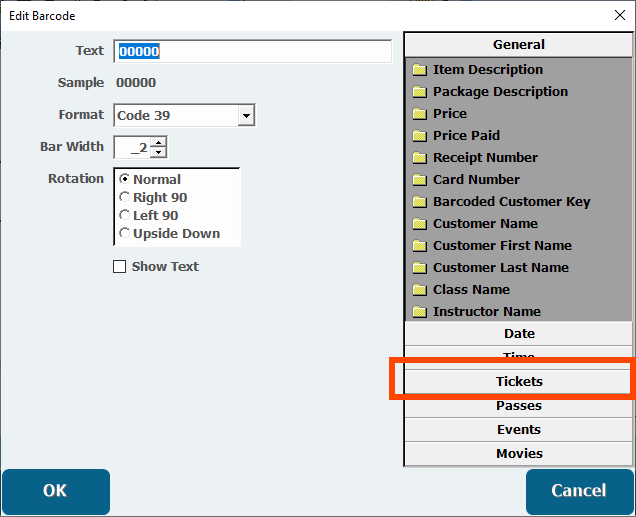636x517 pixels.
Task: Close the Edit Barcode dialog
Action: [x=619, y=15]
